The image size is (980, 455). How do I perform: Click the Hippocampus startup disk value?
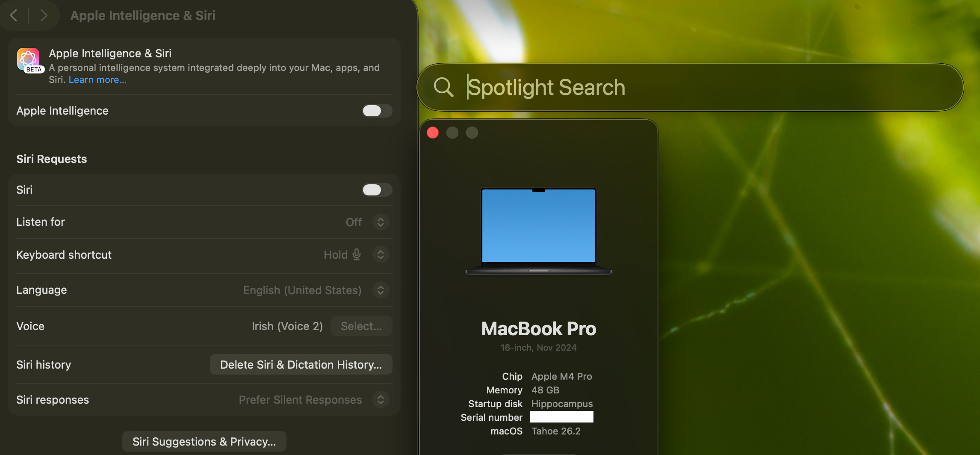click(x=562, y=404)
